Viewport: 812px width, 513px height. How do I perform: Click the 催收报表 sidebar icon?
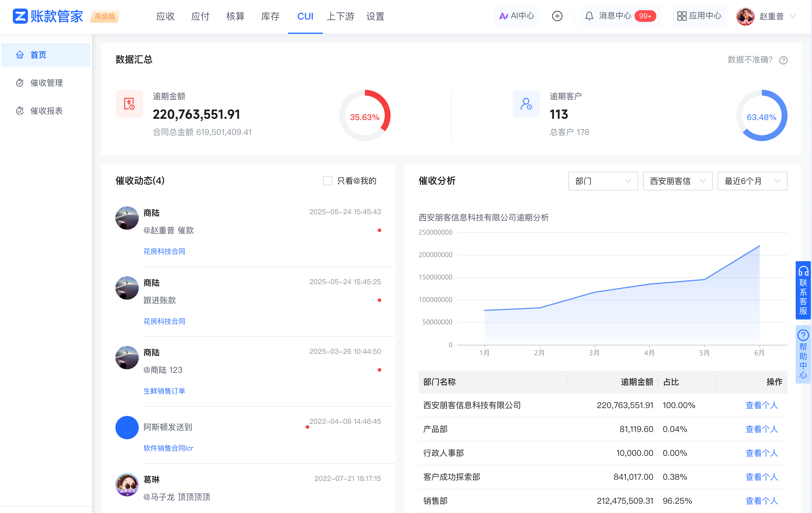[20, 111]
